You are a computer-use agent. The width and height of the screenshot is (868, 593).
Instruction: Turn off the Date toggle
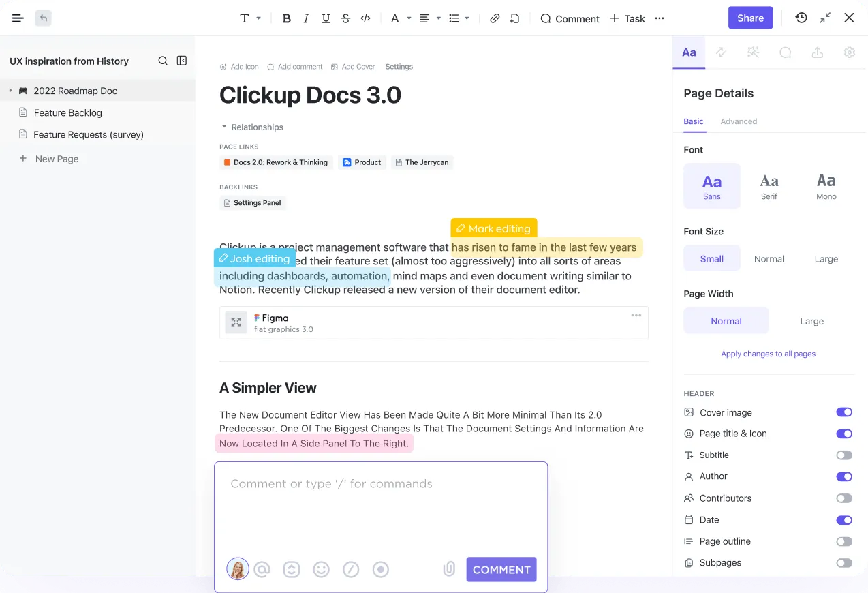point(844,519)
